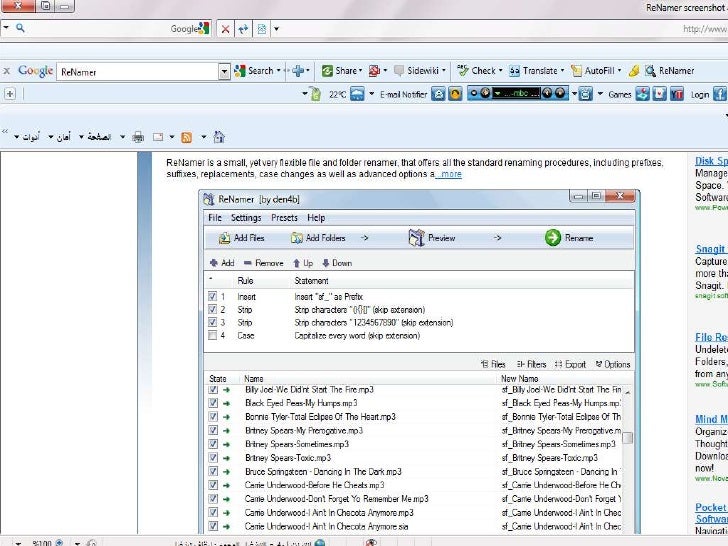
Task: Click the orange RSS feed icon
Action: 186,137
